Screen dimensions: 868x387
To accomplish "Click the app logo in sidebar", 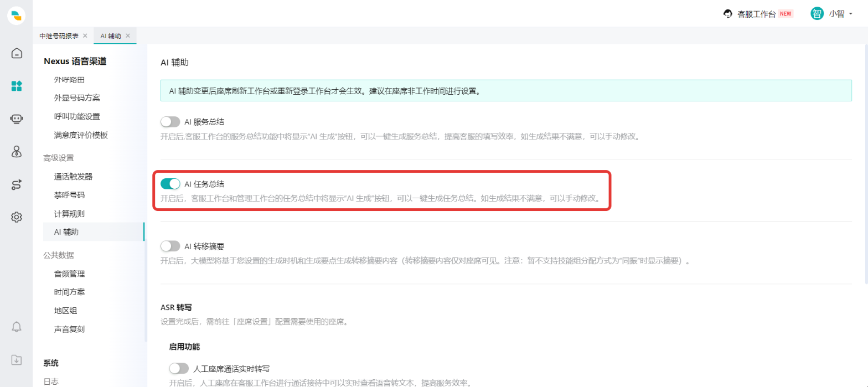I will tap(17, 16).
